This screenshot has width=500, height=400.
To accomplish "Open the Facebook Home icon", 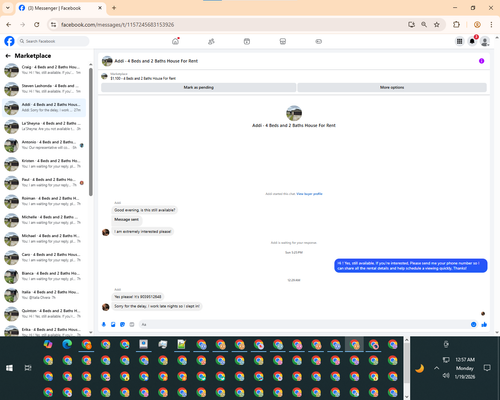I will [x=175, y=41].
